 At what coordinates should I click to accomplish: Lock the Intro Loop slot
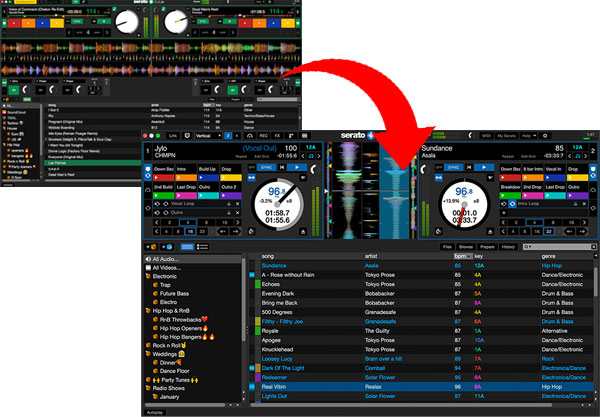pyautogui.click(x=576, y=204)
